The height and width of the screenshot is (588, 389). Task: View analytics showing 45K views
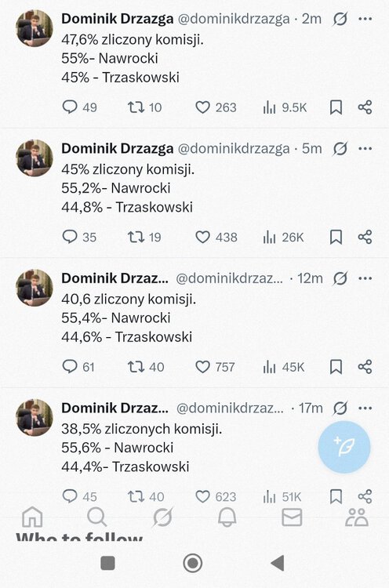[x=284, y=367]
